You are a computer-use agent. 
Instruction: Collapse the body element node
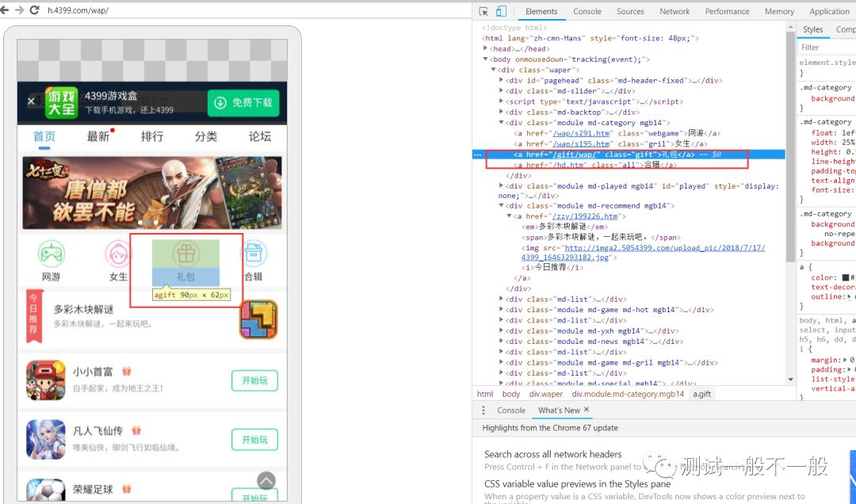pos(485,59)
